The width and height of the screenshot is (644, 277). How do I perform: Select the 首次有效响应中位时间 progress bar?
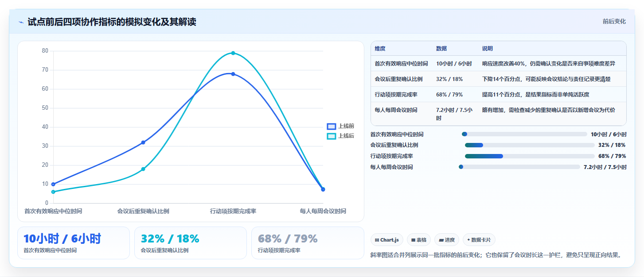pyautogui.click(x=524, y=134)
